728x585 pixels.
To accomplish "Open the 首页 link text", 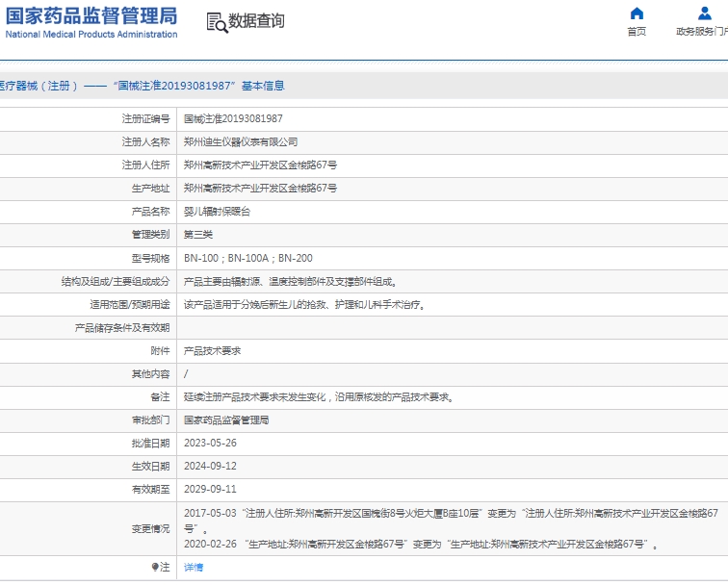I will pos(637,32).
